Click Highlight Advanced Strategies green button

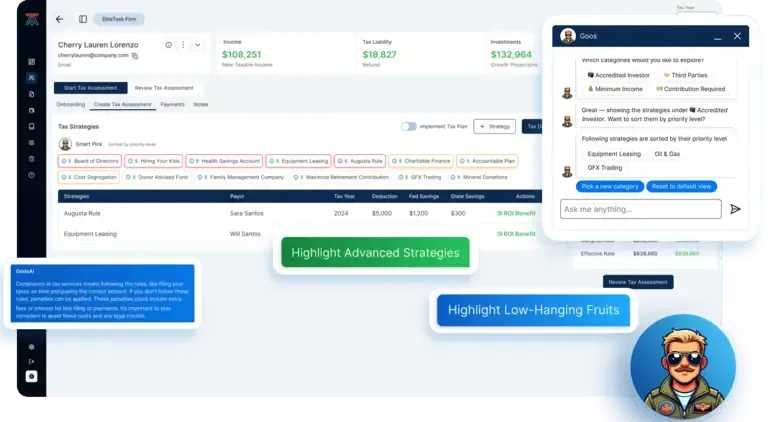pos(375,253)
